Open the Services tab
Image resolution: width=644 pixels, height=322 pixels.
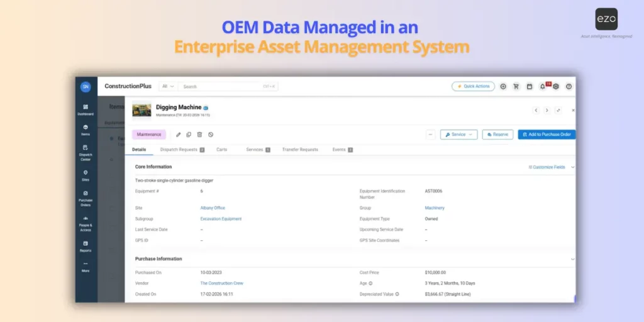pyautogui.click(x=258, y=150)
